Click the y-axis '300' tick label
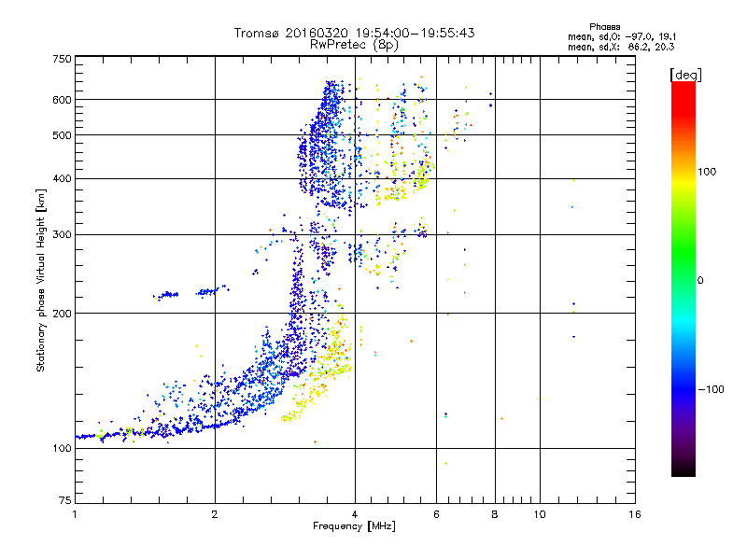The image size is (747, 560). tap(62, 235)
